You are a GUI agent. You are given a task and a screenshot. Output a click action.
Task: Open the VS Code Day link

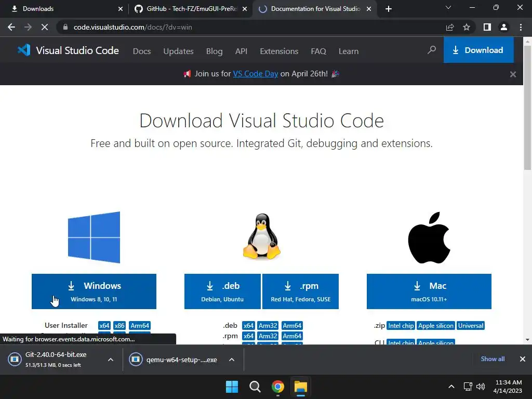pyautogui.click(x=256, y=74)
